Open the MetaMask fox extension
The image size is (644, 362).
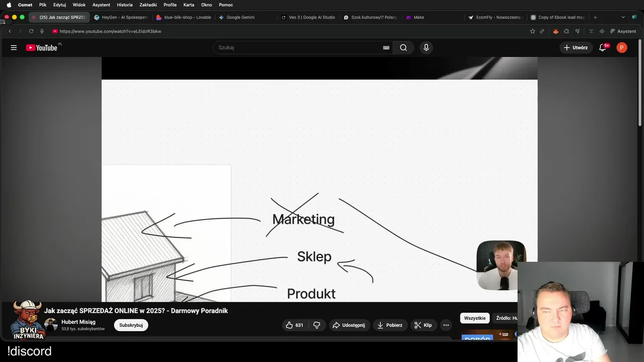pos(555,31)
